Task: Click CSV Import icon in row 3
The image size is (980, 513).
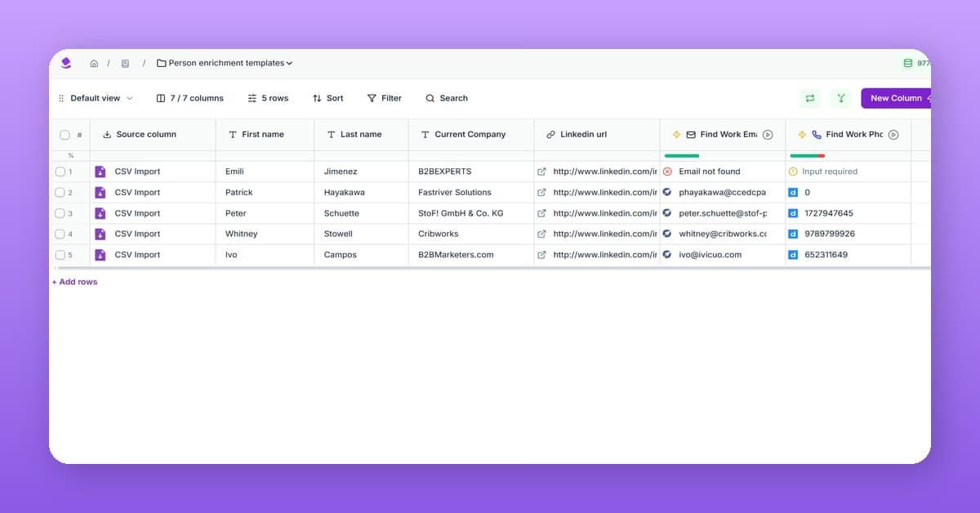Action: pos(100,213)
